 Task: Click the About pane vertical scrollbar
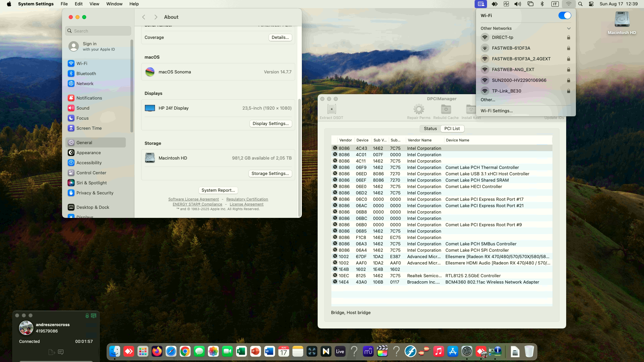[x=300, y=158]
